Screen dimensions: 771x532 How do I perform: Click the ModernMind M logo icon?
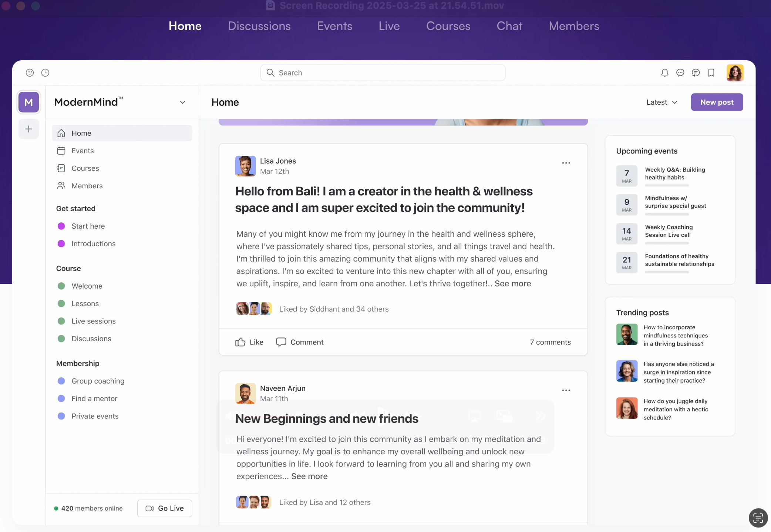click(x=29, y=102)
